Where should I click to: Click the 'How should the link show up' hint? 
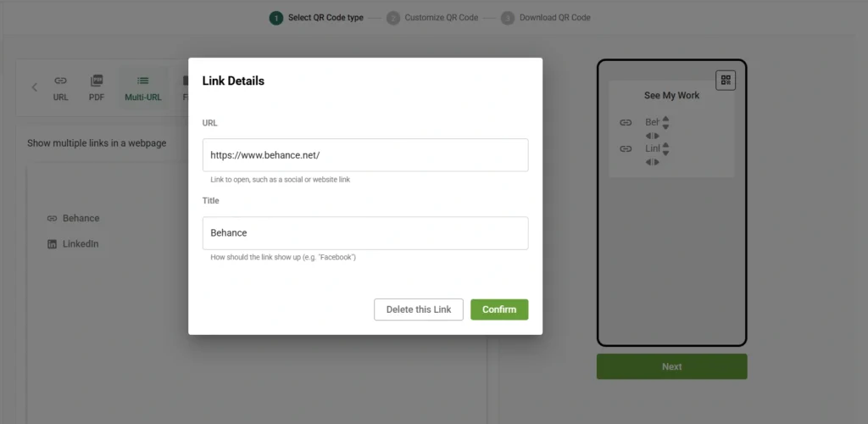tap(283, 258)
